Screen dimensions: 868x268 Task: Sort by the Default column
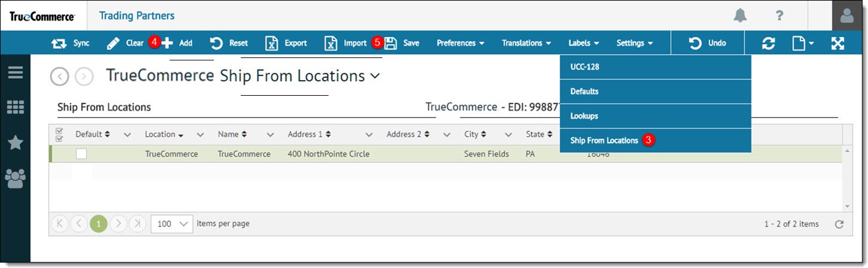[93, 135]
